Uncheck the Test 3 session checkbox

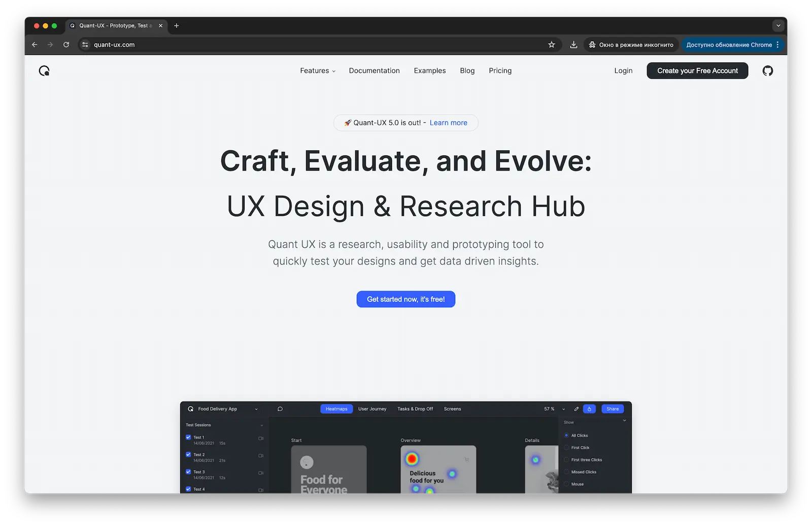[188, 472]
